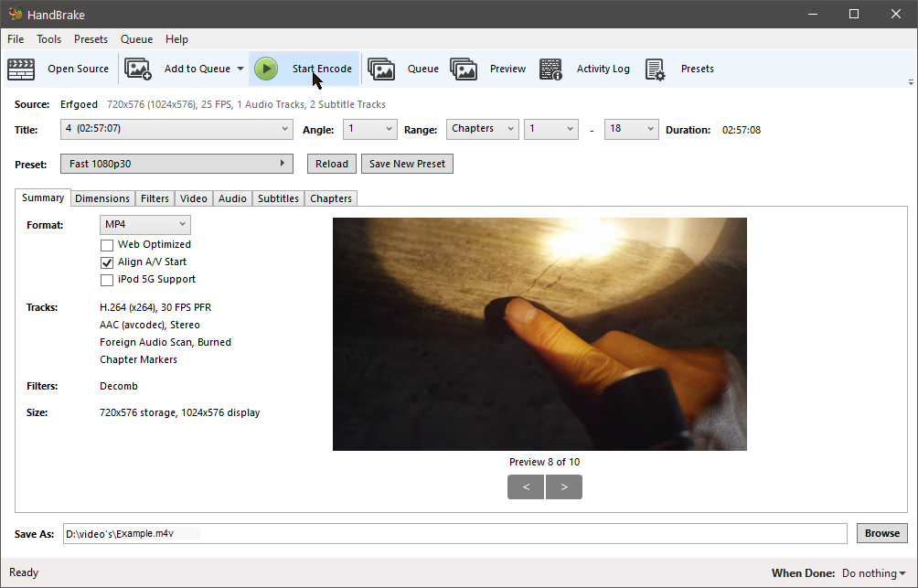This screenshot has width=918, height=588.
Task: Click the Presets document-gear icon
Action: click(x=656, y=69)
